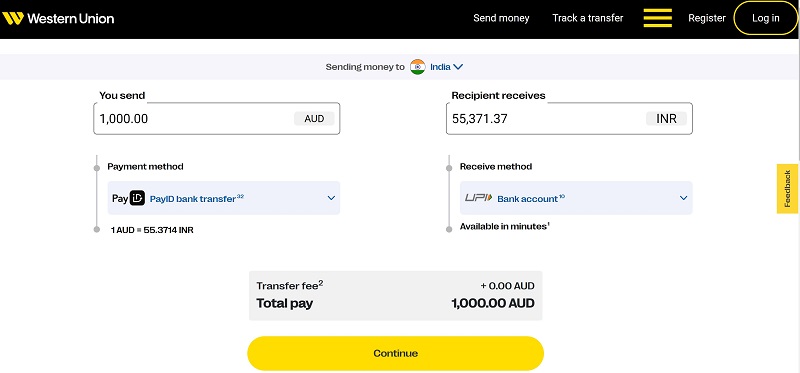Open the Bank account receive method dropdown
Screen dimensions: 800x373
576,198
